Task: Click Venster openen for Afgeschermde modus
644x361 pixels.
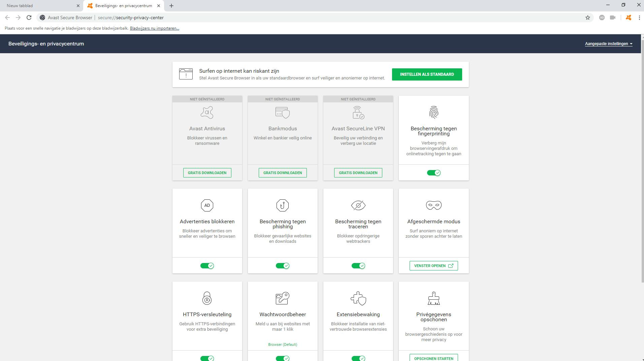Action: 433,266
